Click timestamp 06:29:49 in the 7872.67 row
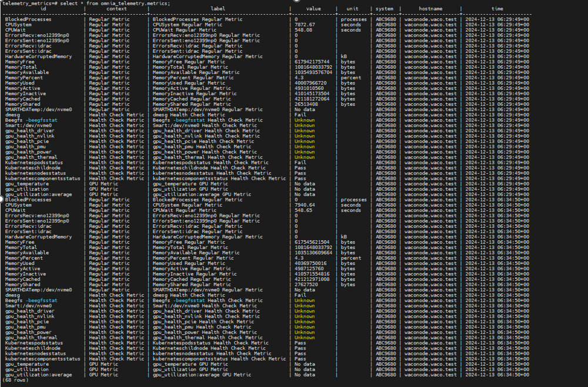The image size is (588, 387). pyautogui.click(x=498, y=25)
